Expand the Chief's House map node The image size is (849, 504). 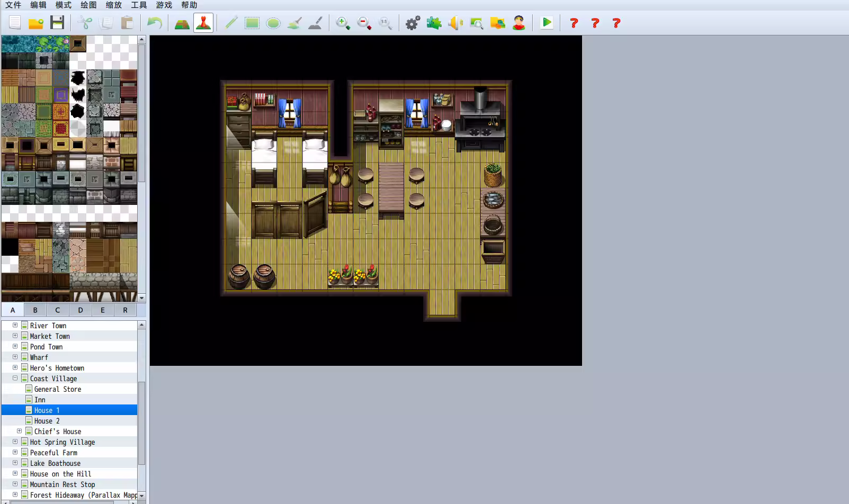click(x=20, y=431)
